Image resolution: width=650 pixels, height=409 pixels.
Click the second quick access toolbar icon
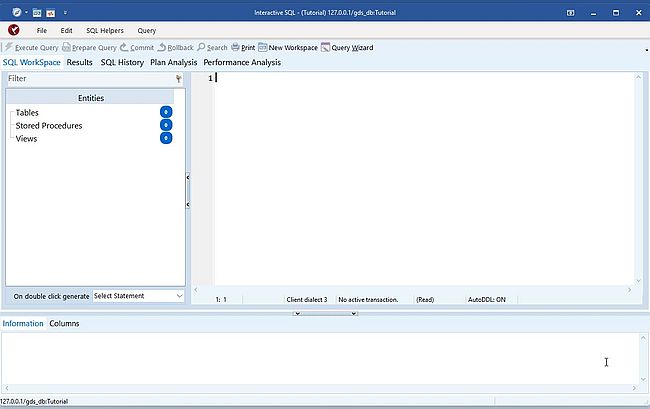coord(37,13)
